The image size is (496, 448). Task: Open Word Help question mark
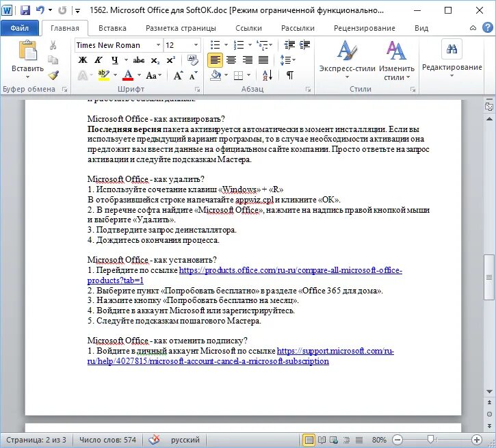(x=488, y=28)
